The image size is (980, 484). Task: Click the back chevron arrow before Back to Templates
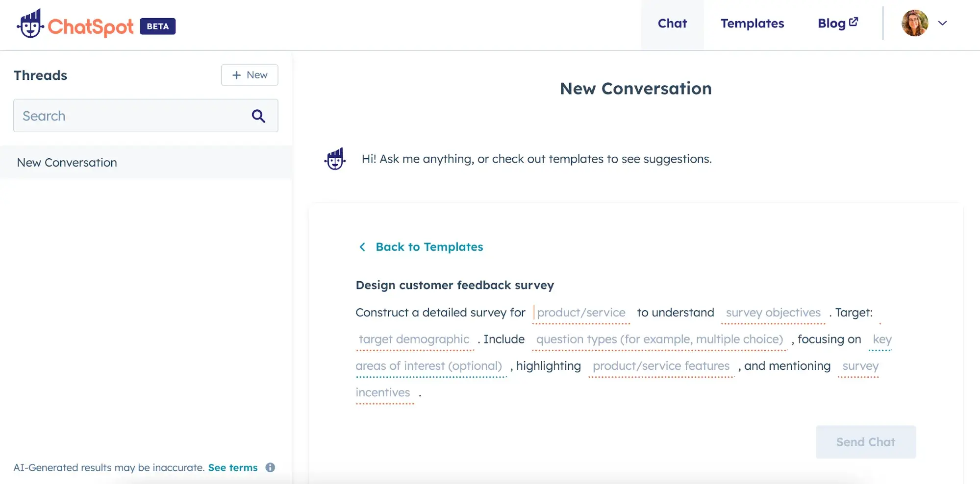[x=362, y=247]
